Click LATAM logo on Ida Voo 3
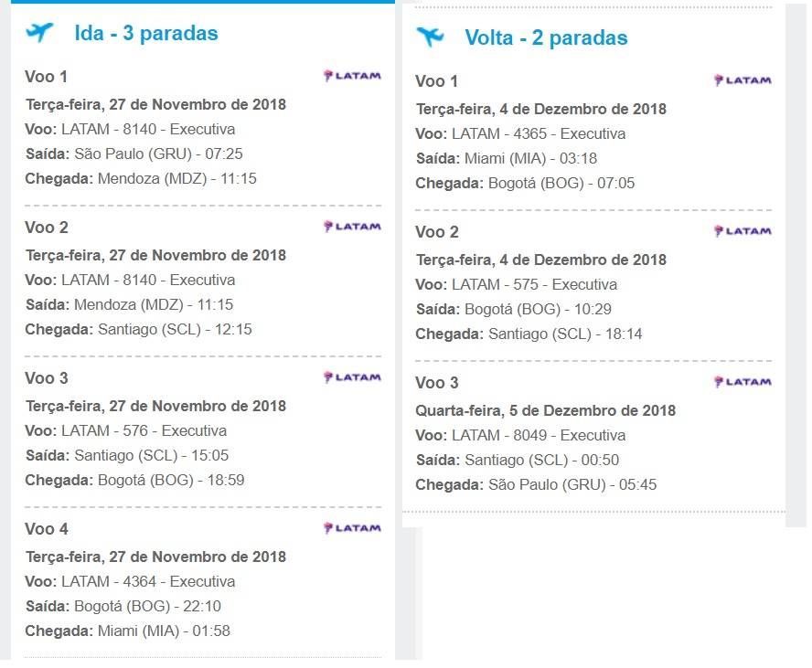 click(x=352, y=377)
